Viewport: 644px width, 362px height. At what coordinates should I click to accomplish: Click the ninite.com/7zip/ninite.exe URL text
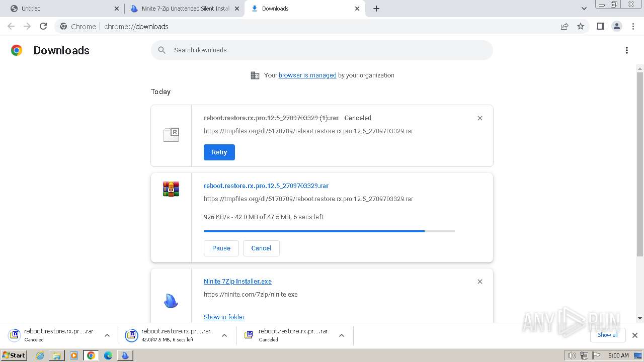point(251,295)
